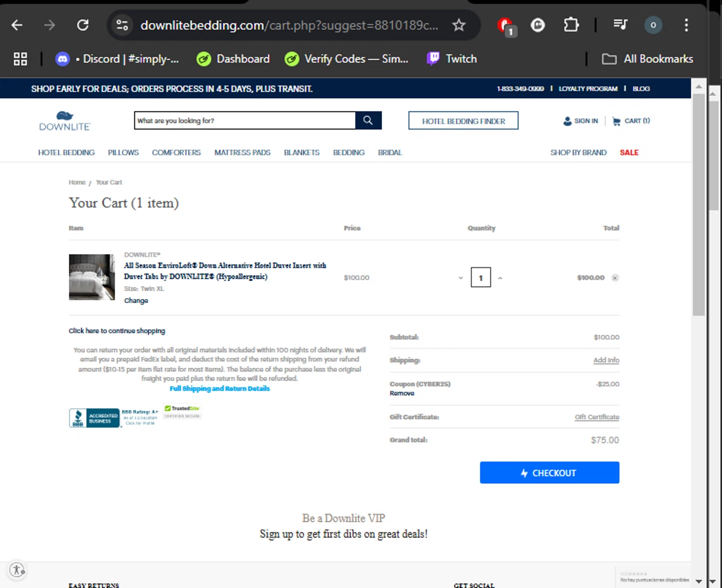Screen dimensions: 722x588
Task: Click the address bar URL
Action: pos(289,25)
